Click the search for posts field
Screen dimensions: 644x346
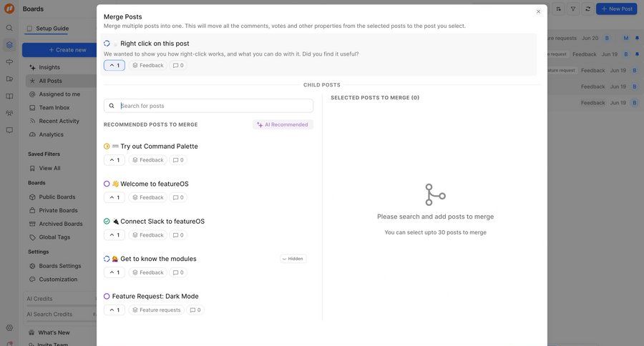click(x=209, y=106)
